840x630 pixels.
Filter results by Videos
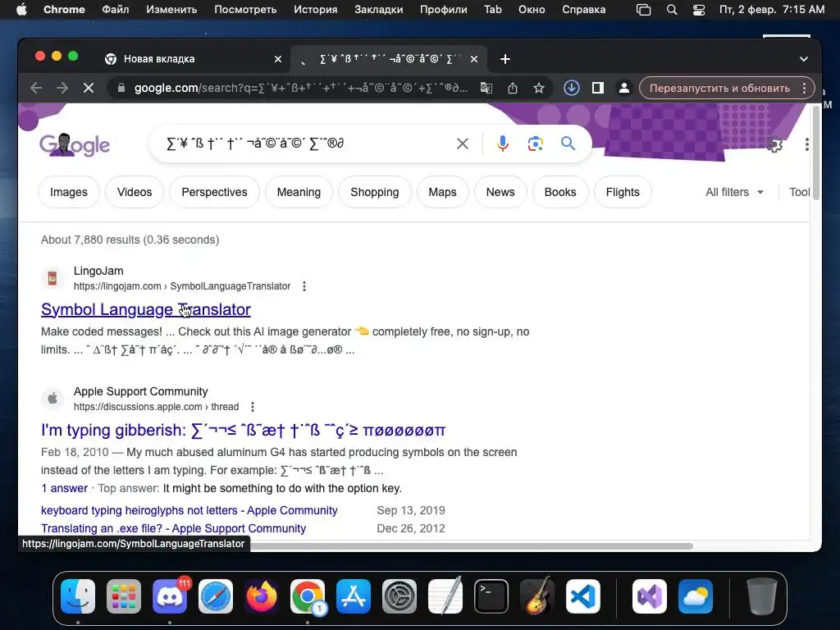click(135, 192)
